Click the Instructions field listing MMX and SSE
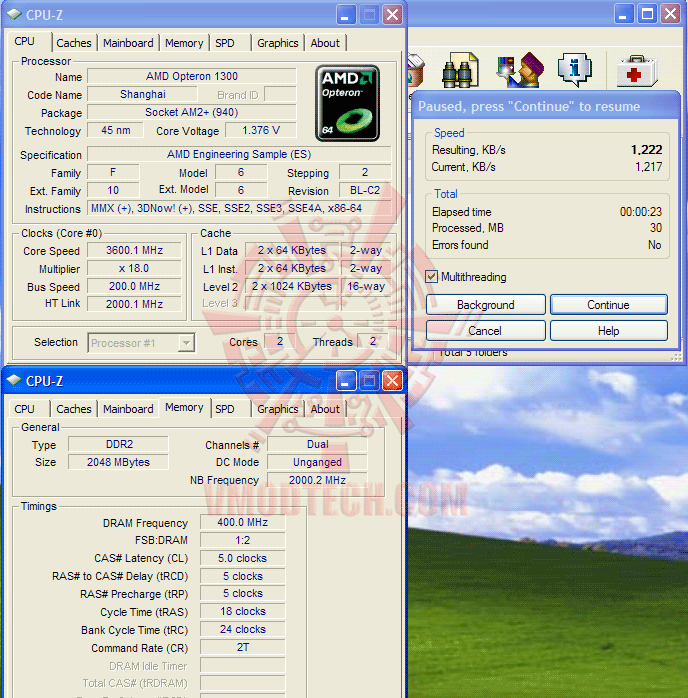 pos(239,208)
